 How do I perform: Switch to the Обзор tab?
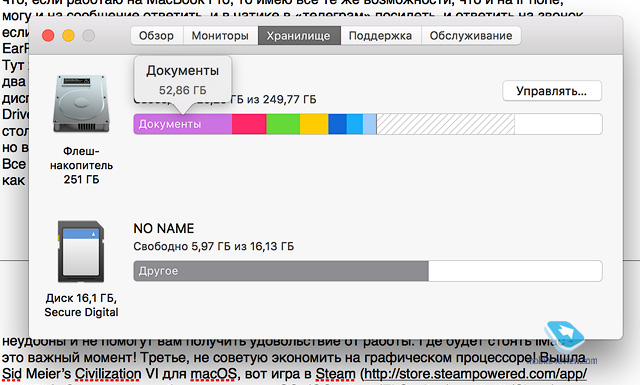click(x=157, y=36)
